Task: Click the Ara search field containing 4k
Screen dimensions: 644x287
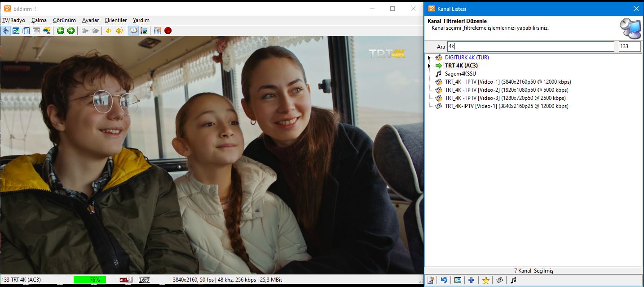Action: 531,46
